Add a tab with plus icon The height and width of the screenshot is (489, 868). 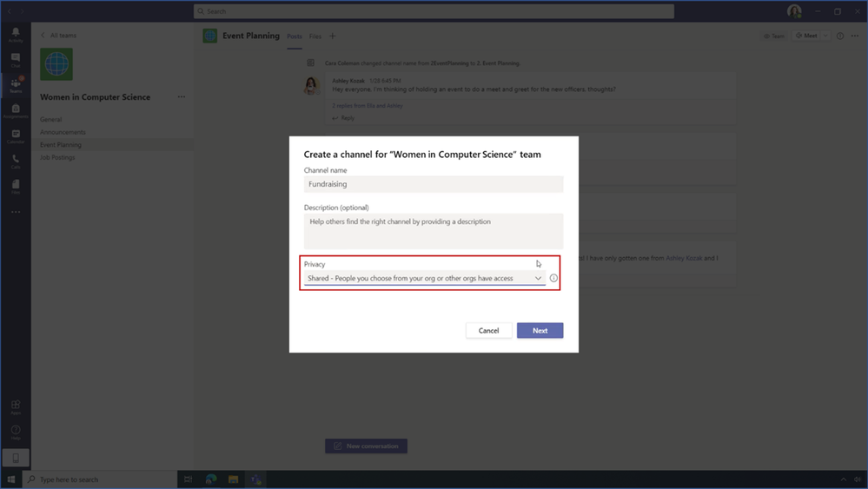pos(333,36)
